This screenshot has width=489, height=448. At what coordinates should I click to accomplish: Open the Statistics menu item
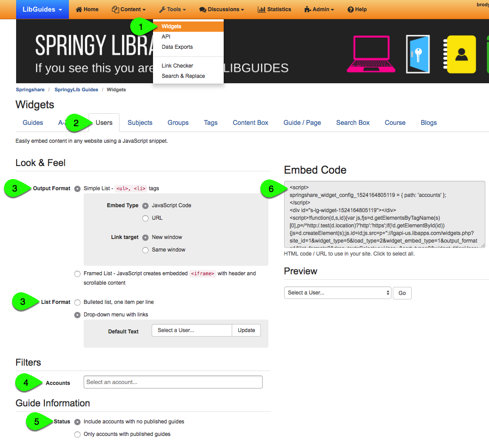[274, 9]
